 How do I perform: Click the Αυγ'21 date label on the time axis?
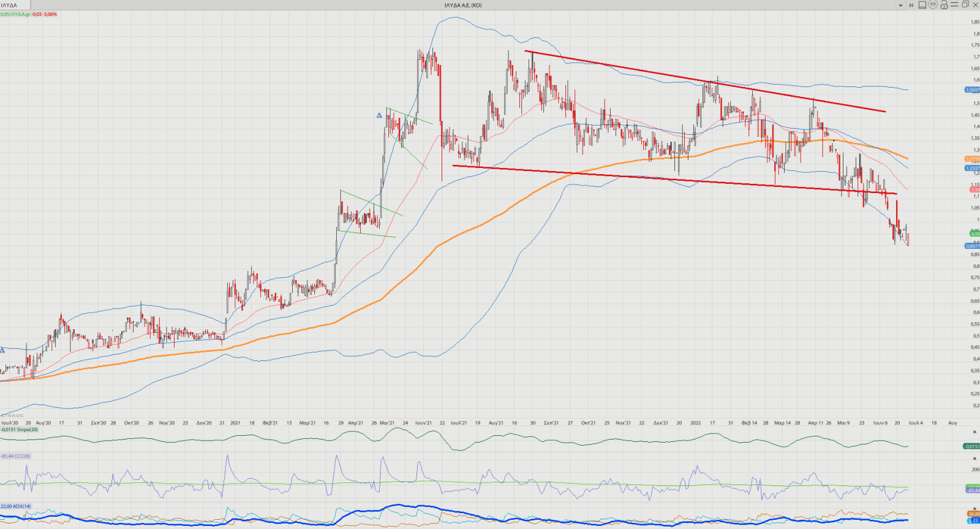click(x=496, y=423)
